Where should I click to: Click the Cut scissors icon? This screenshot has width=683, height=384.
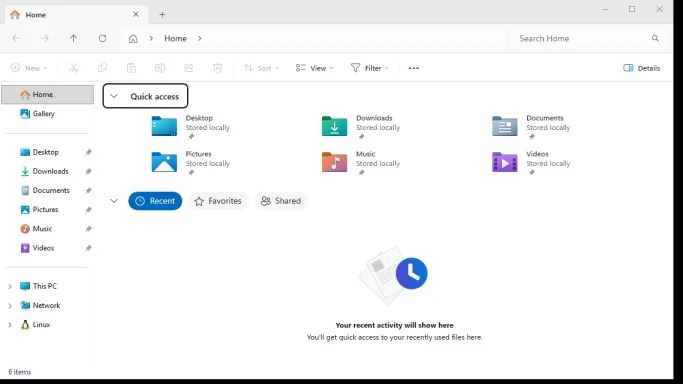pos(73,68)
